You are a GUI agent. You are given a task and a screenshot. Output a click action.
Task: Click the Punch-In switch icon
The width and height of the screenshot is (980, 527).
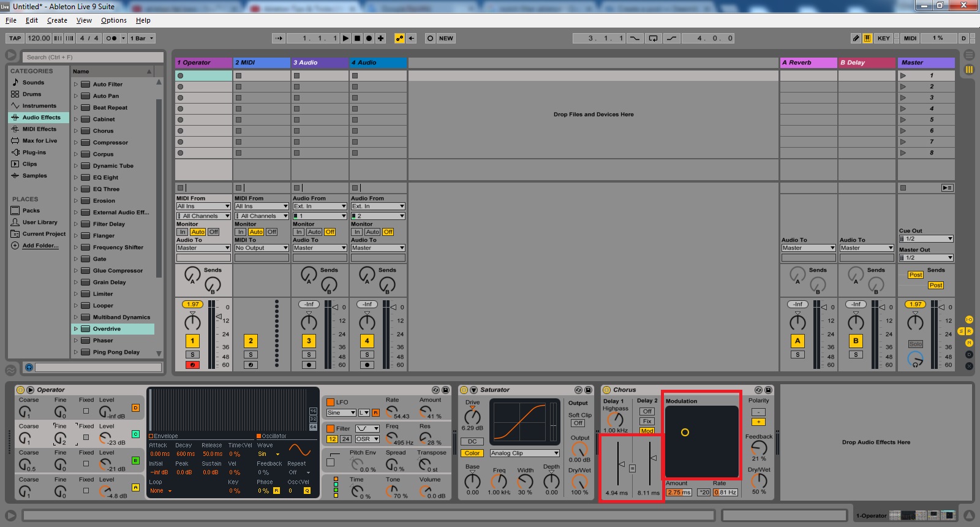point(635,38)
